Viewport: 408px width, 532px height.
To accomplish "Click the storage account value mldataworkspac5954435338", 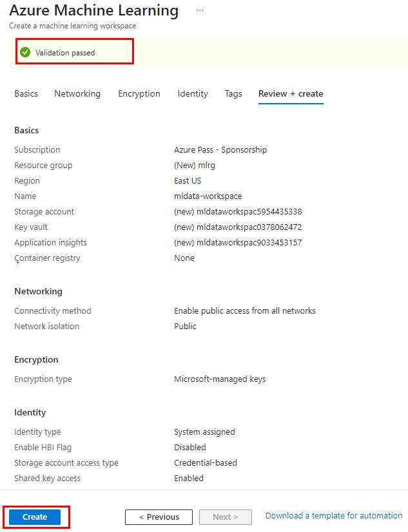I will (238, 212).
